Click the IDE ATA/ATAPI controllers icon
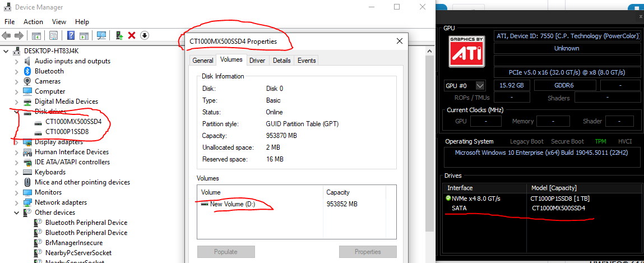 tap(27, 162)
